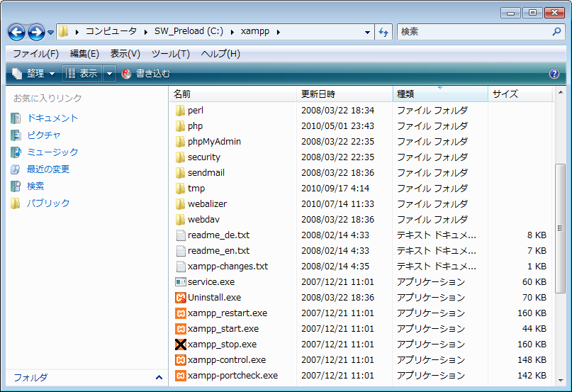The height and width of the screenshot is (392, 572).
Task: Open the 検索 favorite link in sidebar
Action: tap(35, 186)
